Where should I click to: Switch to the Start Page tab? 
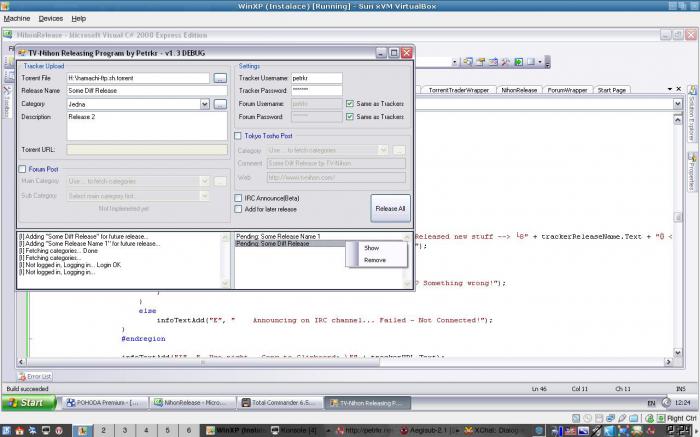(x=612, y=90)
